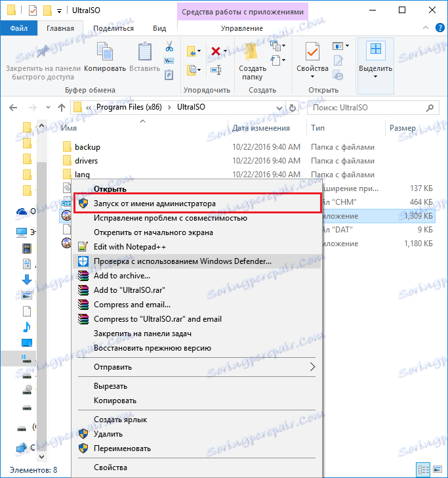The width and height of the screenshot is (448, 478).
Task: Click the Back navigation arrow
Action: 13,108
